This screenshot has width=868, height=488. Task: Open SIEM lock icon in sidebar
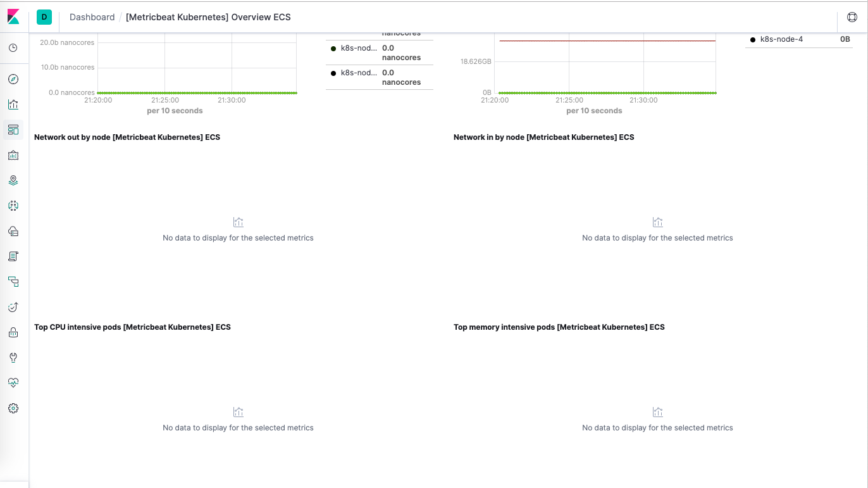[x=13, y=332]
